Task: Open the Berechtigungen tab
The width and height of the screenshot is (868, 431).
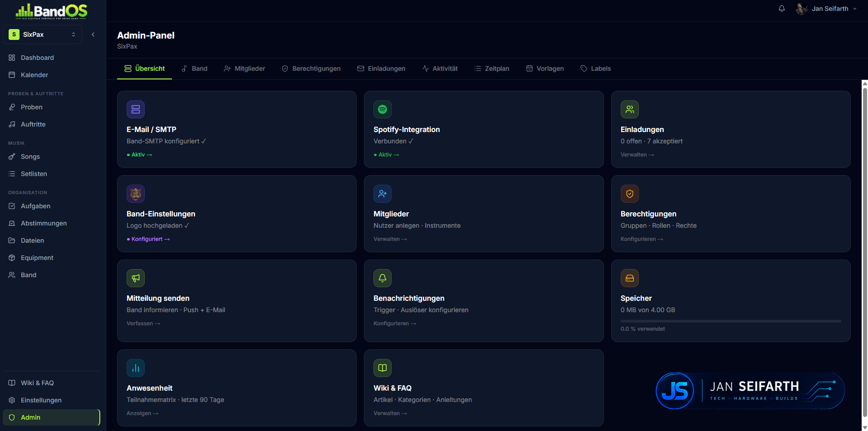Action: point(311,69)
